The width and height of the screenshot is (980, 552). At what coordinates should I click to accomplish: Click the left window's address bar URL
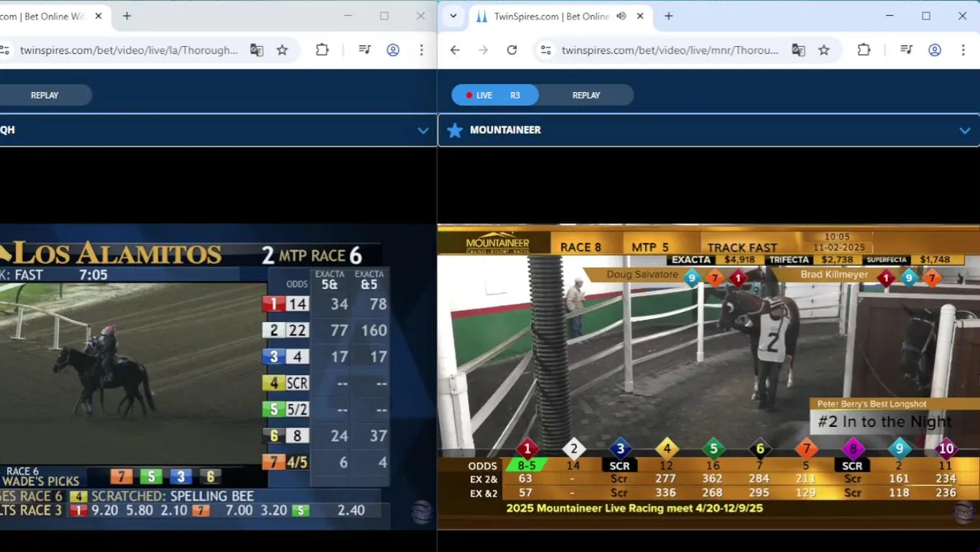click(129, 50)
